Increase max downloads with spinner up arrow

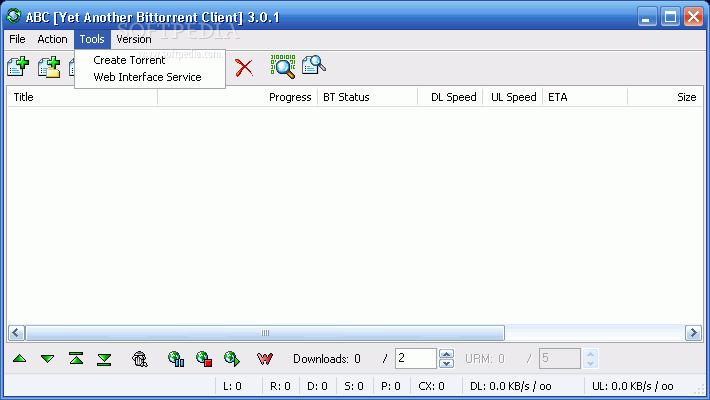(x=446, y=354)
